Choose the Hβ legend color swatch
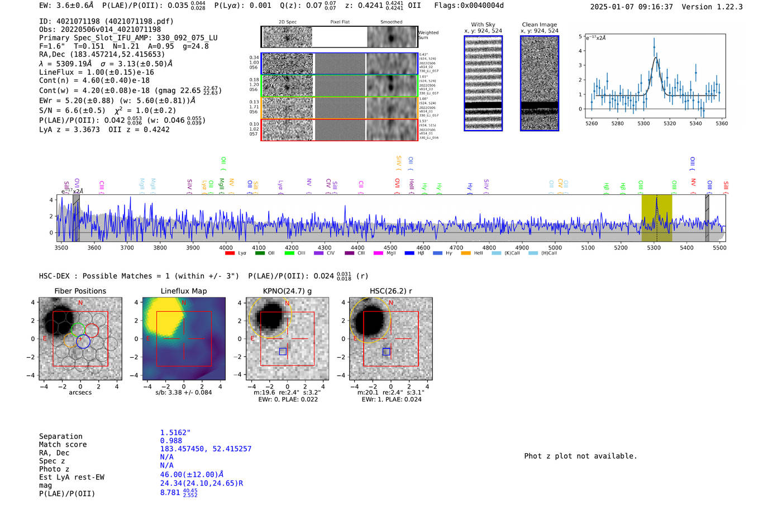 pyautogui.click(x=410, y=253)
